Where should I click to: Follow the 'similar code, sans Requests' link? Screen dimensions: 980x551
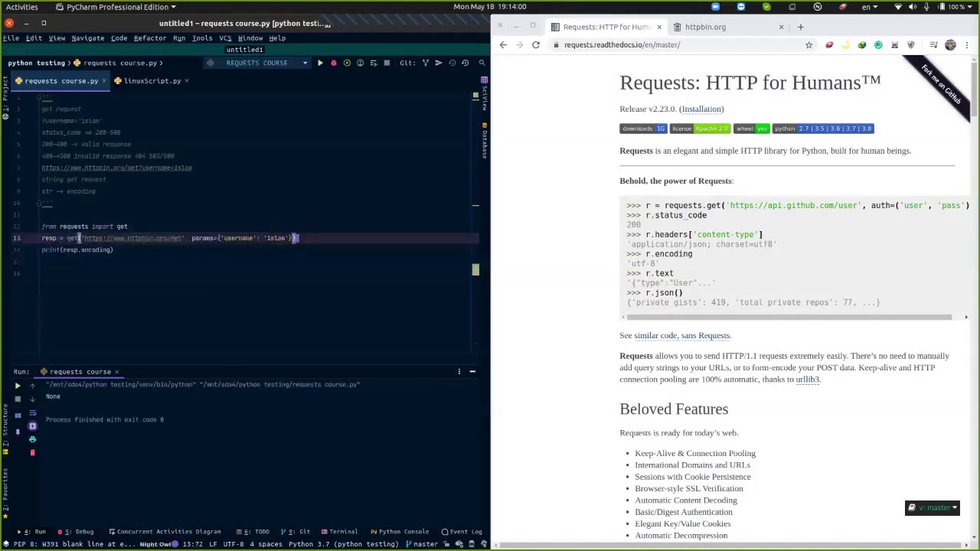tap(682, 335)
